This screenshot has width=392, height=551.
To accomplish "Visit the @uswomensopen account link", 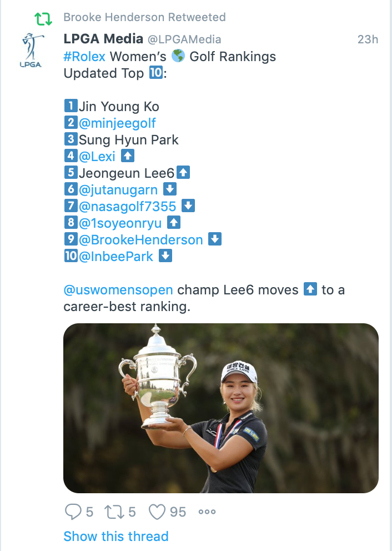I will click(x=118, y=290).
